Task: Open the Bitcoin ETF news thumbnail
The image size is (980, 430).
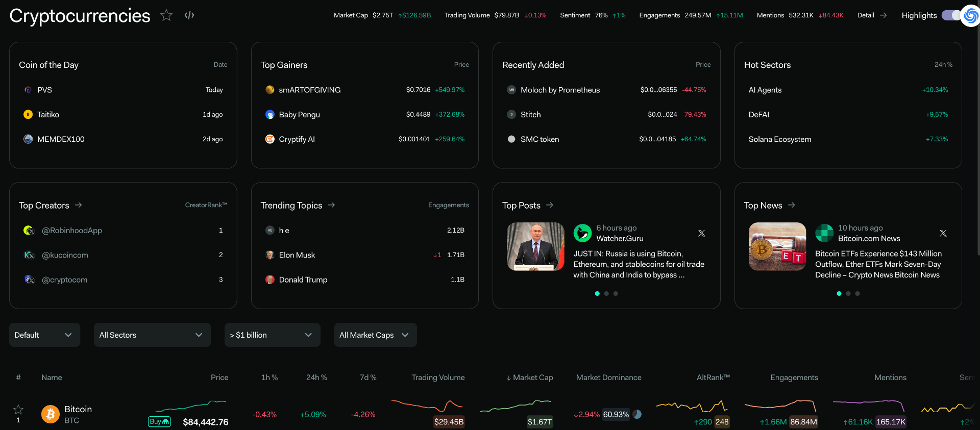Action: click(777, 246)
